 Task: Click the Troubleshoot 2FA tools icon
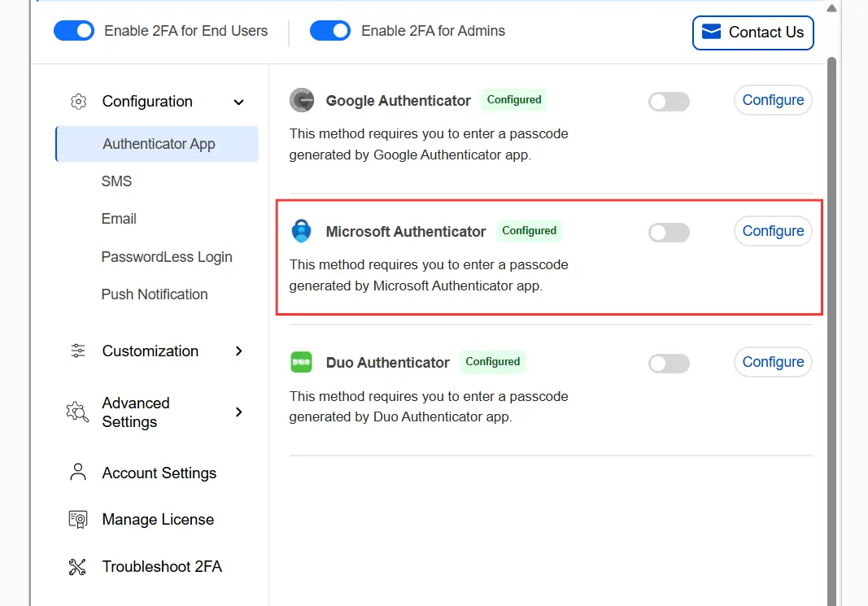[x=77, y=567]
